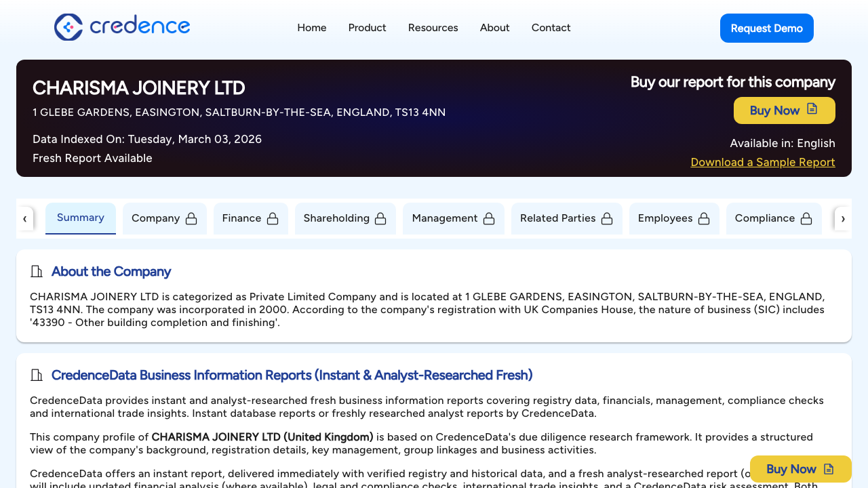This screenshot has height=488, width=868.
Task: Open the Home navigation item
Action: point(311,28)
